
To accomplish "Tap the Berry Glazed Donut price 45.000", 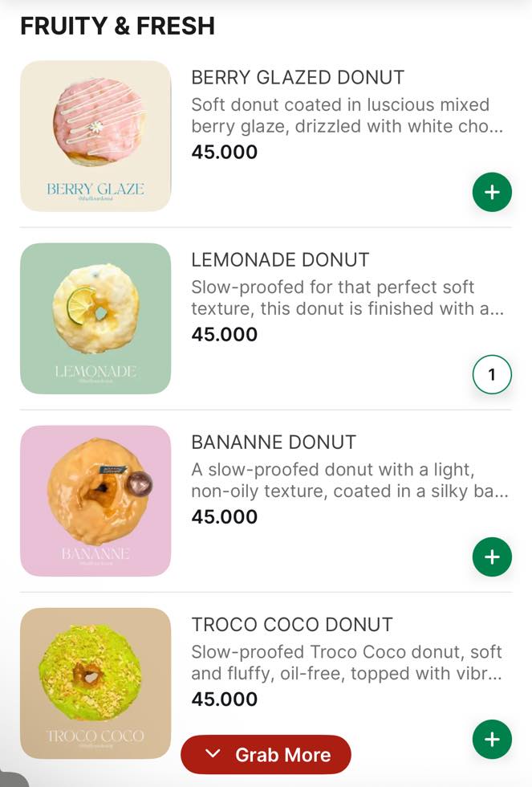I will 225,152.
